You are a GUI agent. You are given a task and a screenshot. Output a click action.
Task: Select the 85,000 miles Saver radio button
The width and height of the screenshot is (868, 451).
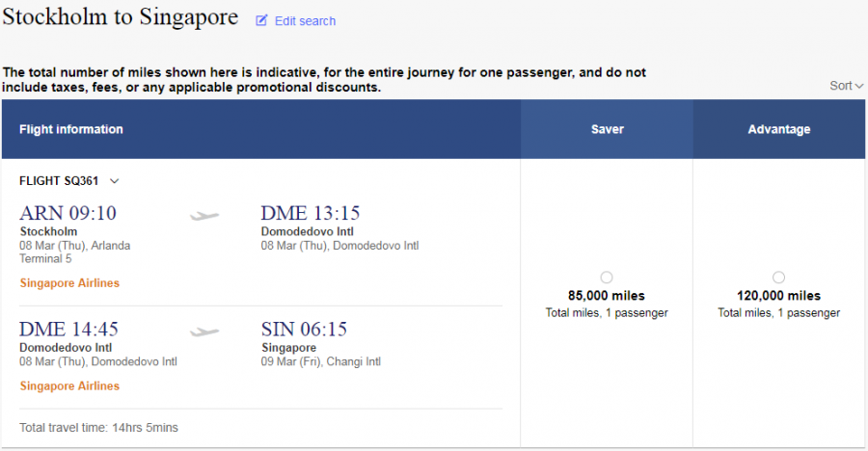coord(606,278)
